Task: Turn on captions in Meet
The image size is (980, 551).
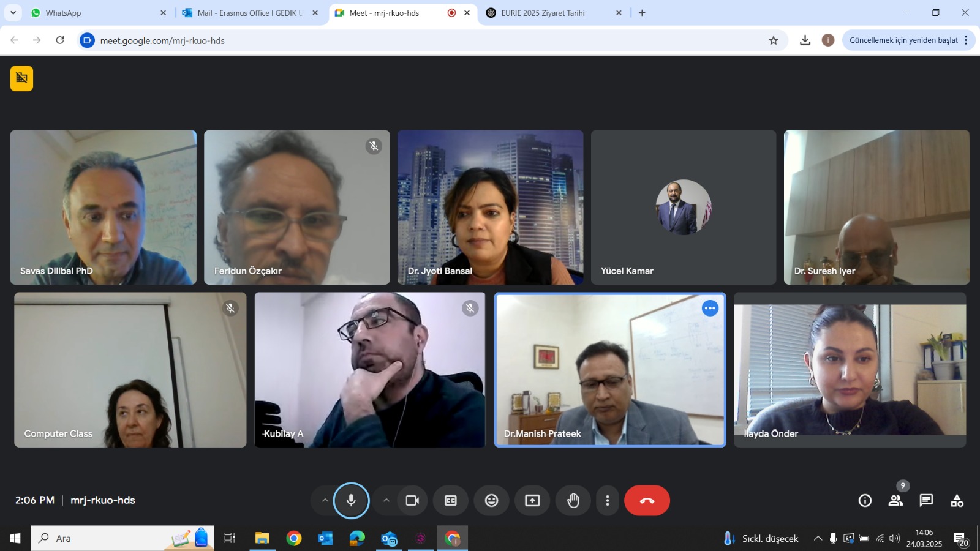Action: click(451, 500)
